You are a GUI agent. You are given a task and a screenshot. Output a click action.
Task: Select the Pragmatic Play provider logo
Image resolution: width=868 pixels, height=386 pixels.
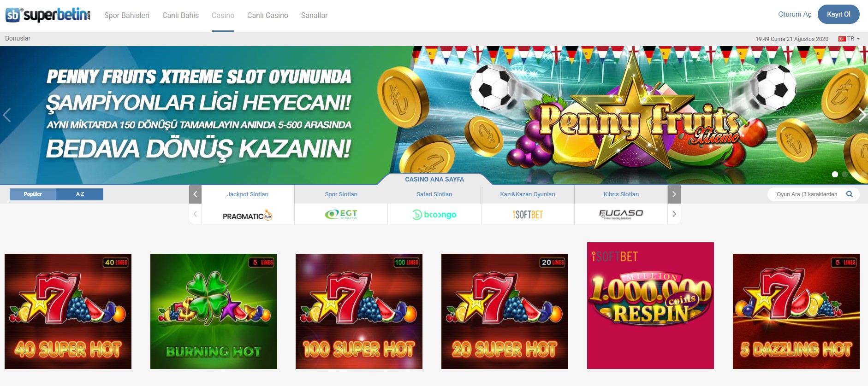point(248,216)
